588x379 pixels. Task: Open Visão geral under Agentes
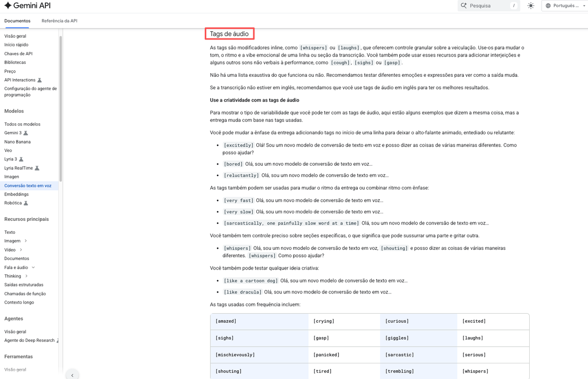[15, 332]
